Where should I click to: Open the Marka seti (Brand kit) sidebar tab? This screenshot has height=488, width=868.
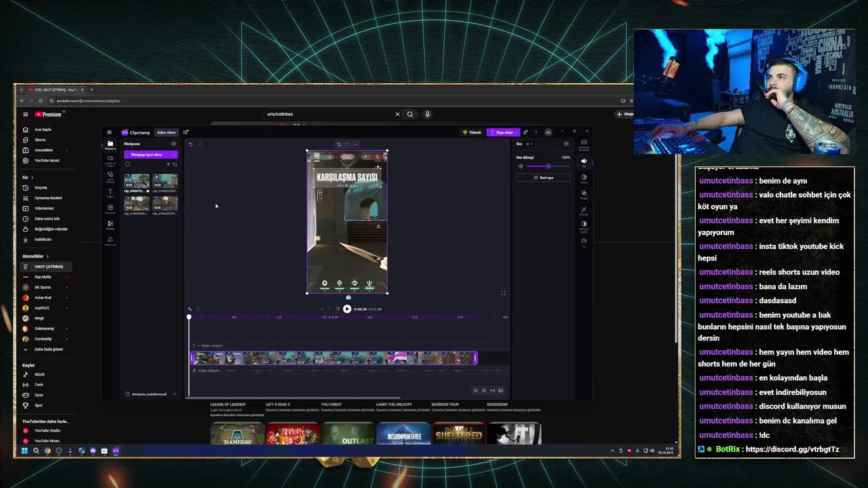pyautogui.click(x=110, y=241)
